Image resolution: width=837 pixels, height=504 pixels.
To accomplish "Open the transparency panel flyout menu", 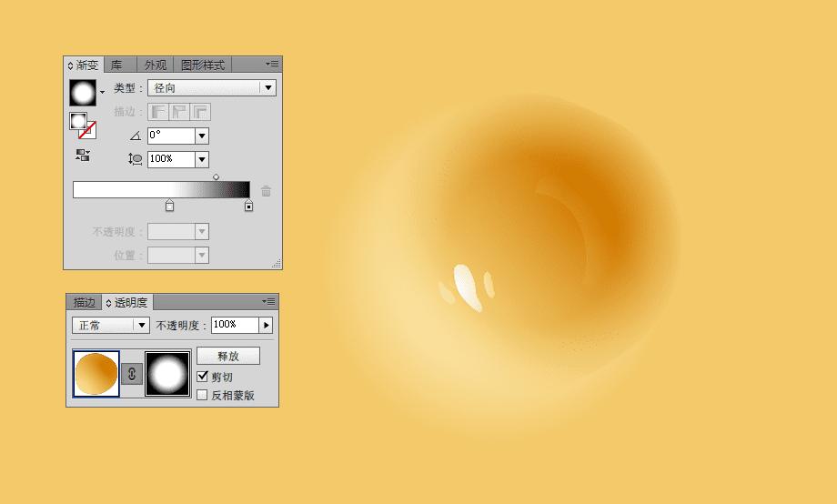I will [268, 302].
